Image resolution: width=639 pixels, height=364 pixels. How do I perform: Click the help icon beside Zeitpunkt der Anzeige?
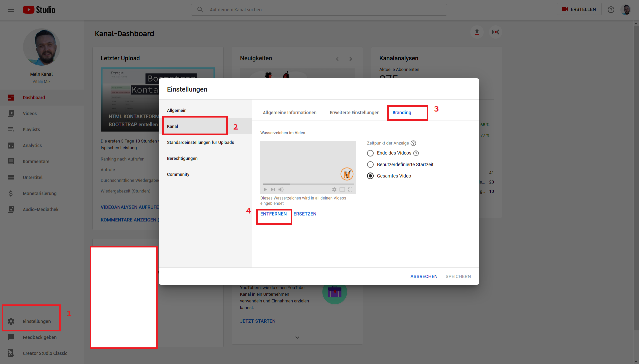[x=413, y=143]
